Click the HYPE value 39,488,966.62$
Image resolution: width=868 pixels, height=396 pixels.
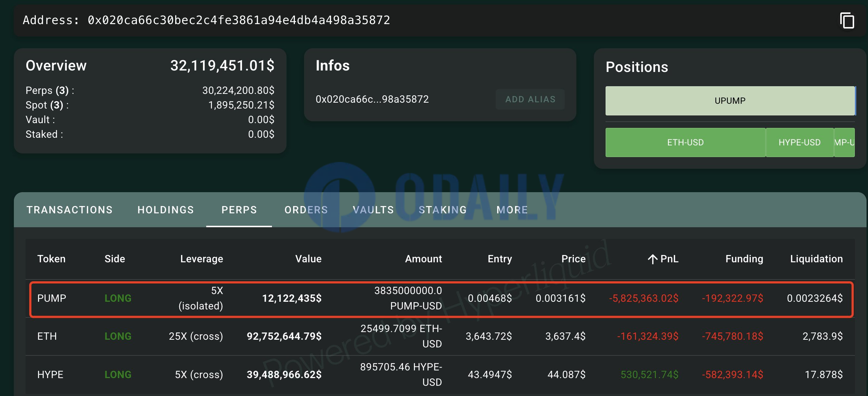284,375
